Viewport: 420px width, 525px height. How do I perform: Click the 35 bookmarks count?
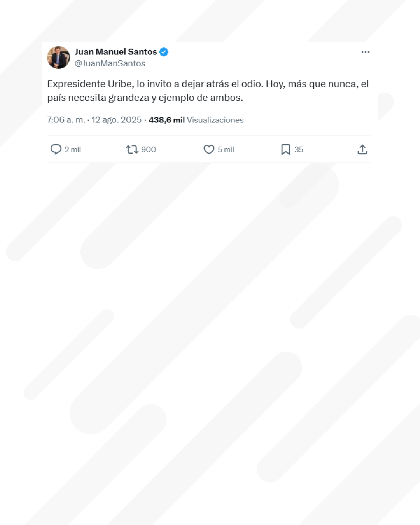pyautogui.click(x=299, y=149)
